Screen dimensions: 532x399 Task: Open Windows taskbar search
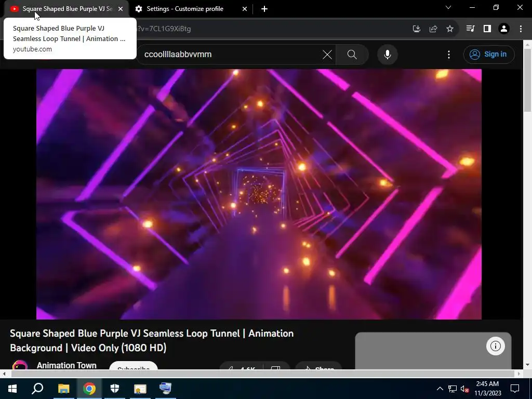click(37, 389)
